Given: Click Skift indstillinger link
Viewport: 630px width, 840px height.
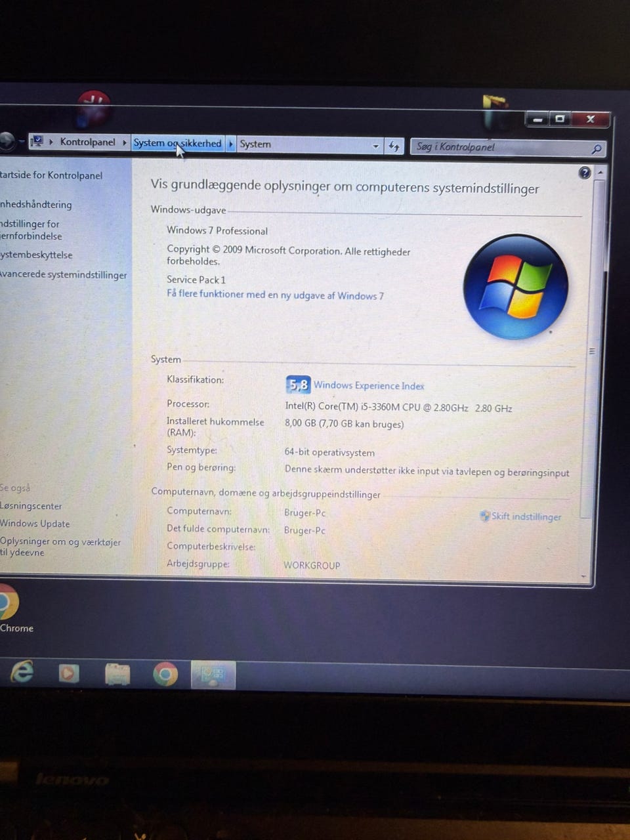Looking at the screenshot, I should tap(526, 516).
